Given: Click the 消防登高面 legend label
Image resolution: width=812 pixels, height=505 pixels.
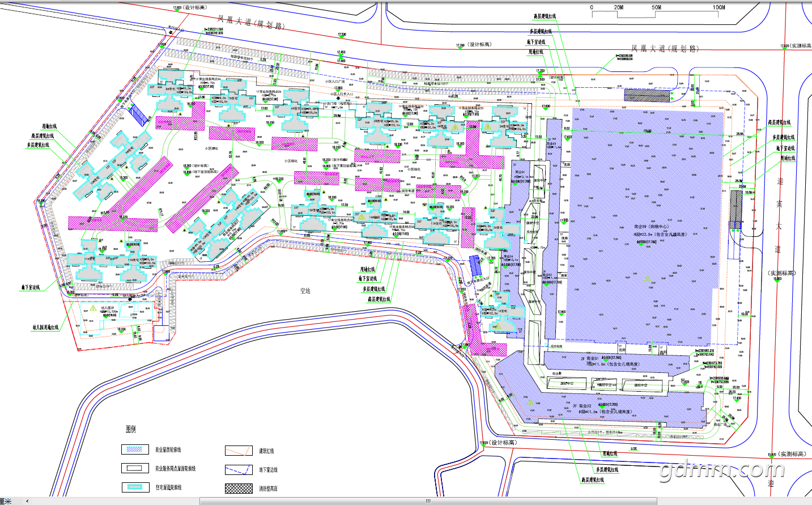Looking at the screenshot, I should 269,489.
